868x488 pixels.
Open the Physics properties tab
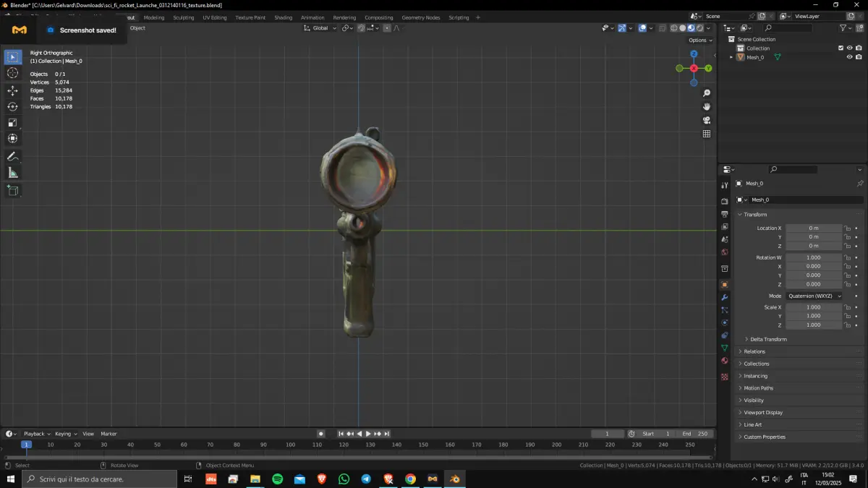coord(725,322)
